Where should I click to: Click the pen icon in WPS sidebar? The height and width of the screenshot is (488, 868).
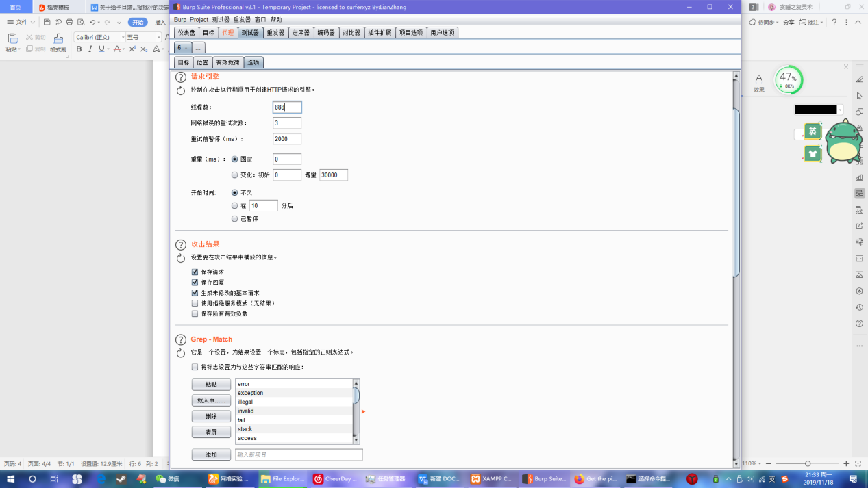(859, 80)
